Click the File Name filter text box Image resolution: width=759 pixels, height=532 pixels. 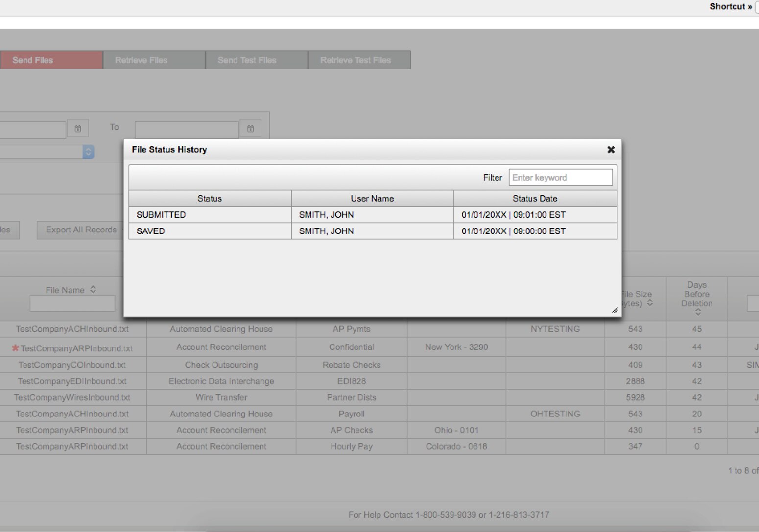(72, 303)
